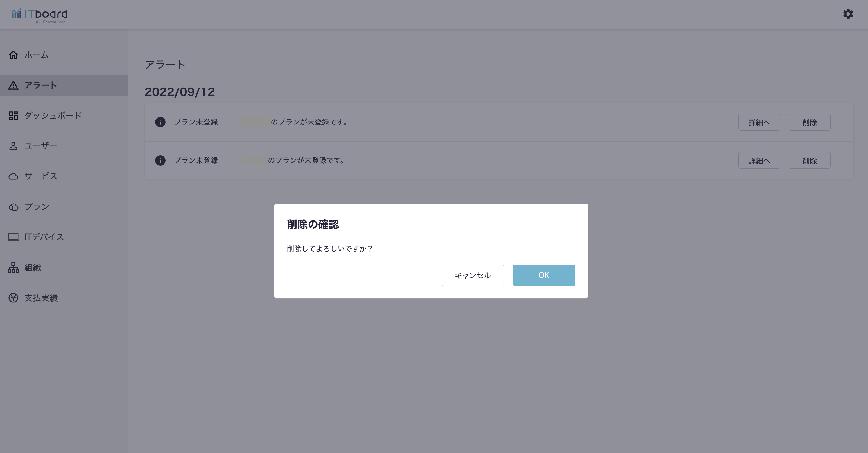
Task: Open the サービス menu item
Action: [x=41, y=176]
